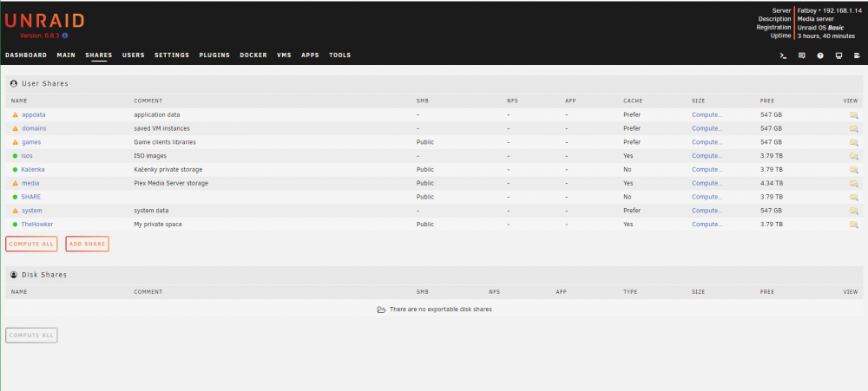Open the appdata share settings
Screen dimensions: 868x391
[x=34, y=115]
